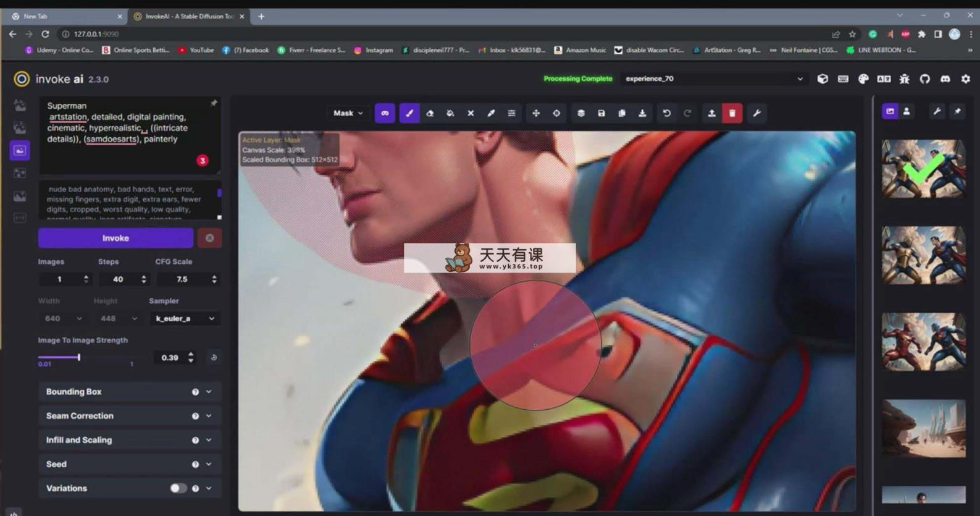This screenshot has height=516, width=980.
Task: Expand the Infill and Scaling section
Action: (x=129, y=440)
